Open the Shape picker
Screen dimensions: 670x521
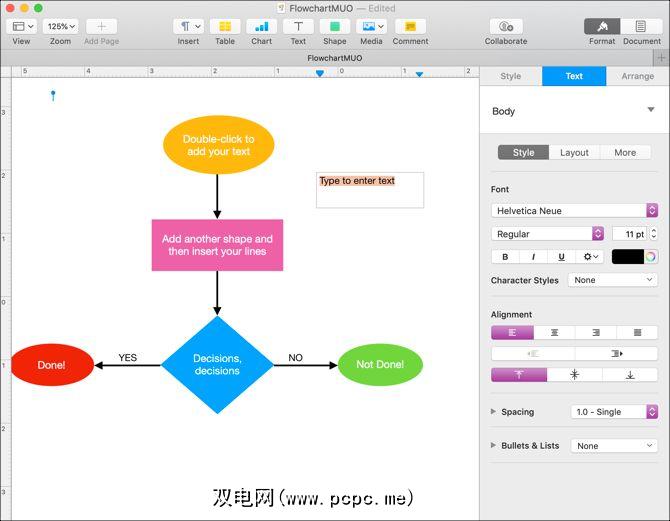(335, 26)
